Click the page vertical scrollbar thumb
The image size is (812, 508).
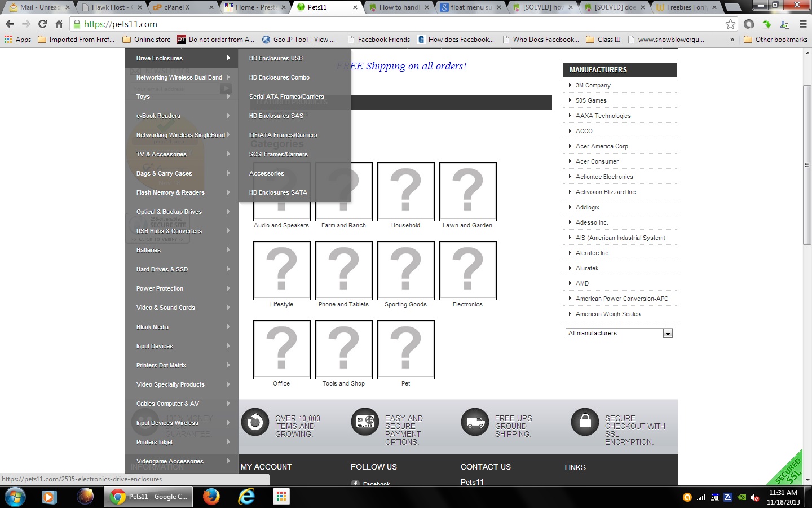pos(807,165)
